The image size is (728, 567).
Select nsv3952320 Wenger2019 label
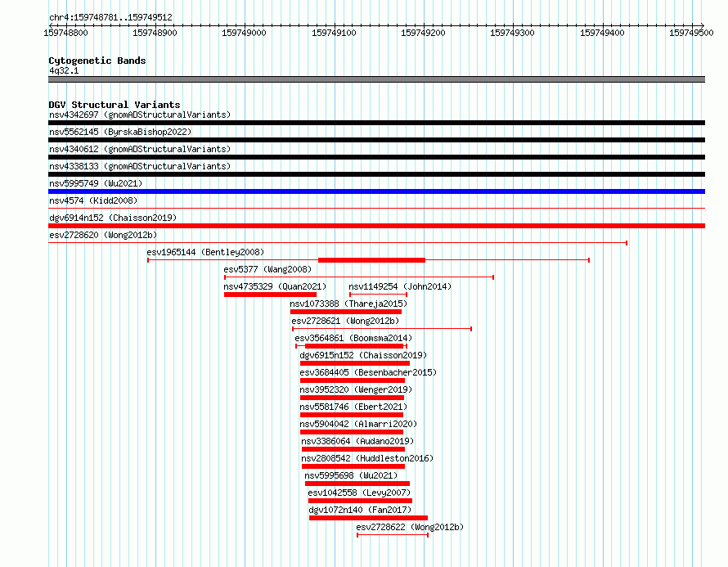(x=356, y=389)
